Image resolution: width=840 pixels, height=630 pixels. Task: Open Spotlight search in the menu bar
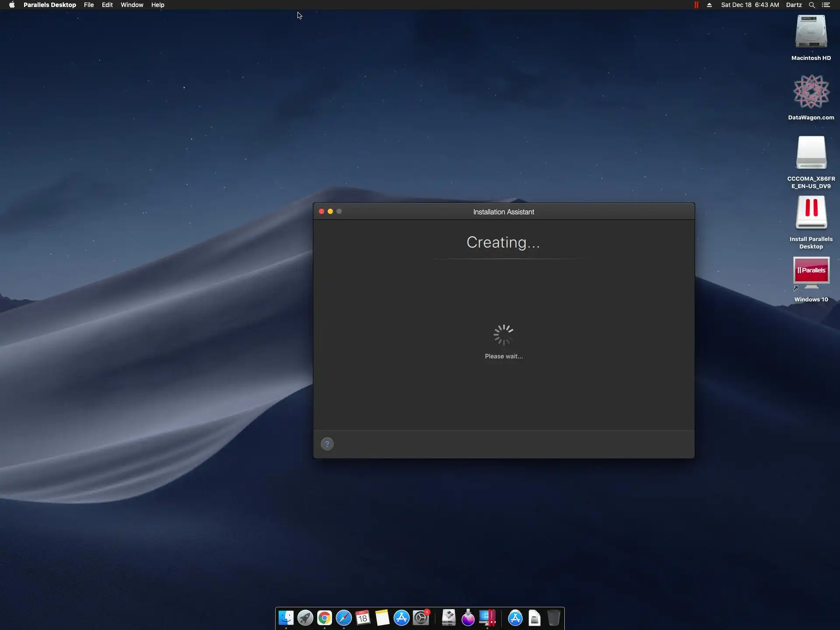812,5
